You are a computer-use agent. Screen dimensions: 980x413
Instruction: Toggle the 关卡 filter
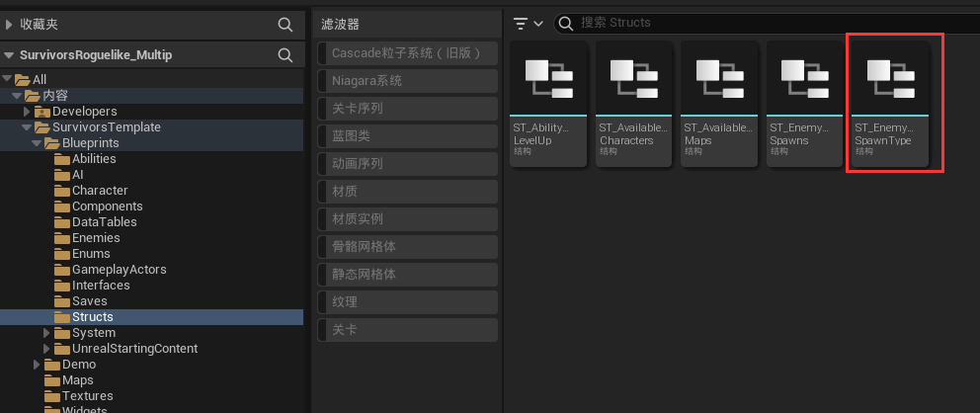click(407, 329)
